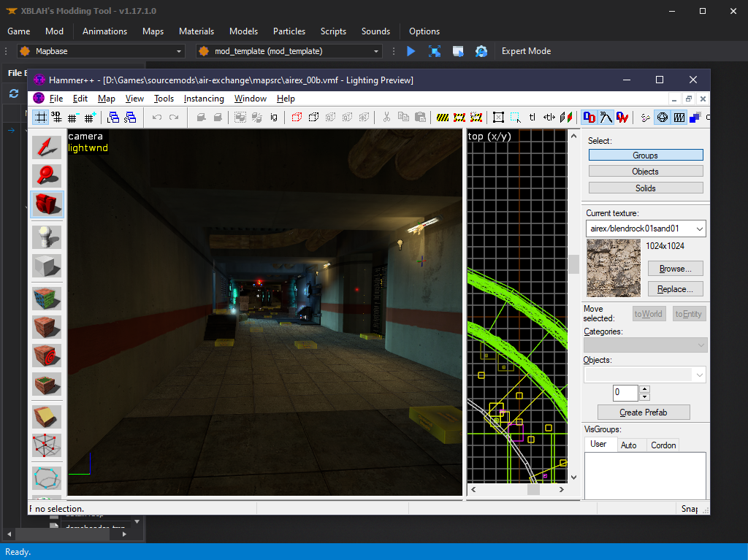The width and height of the screenshot is (748, 560).
Task: Toggle texture lock with the tl icon
Action: 533,117
